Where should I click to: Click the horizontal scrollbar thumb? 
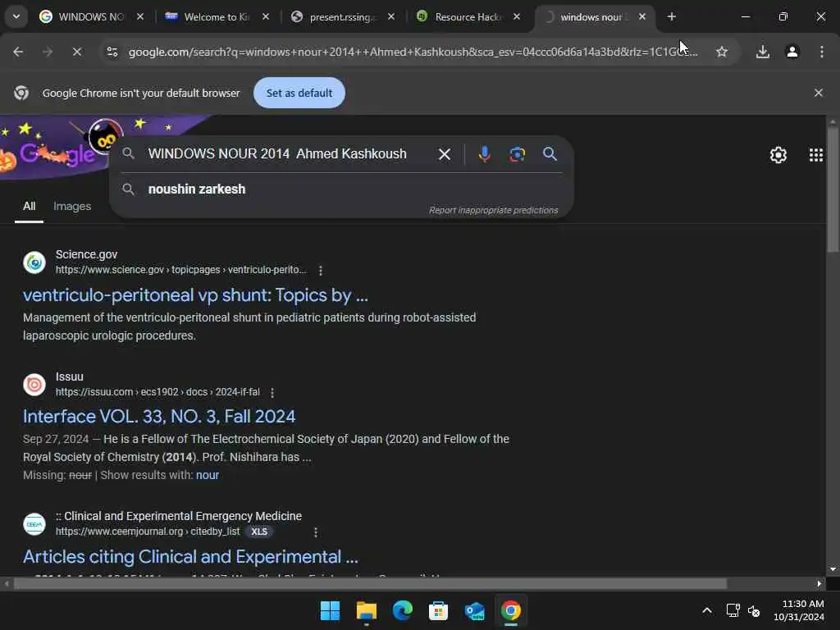coord(370,583)
